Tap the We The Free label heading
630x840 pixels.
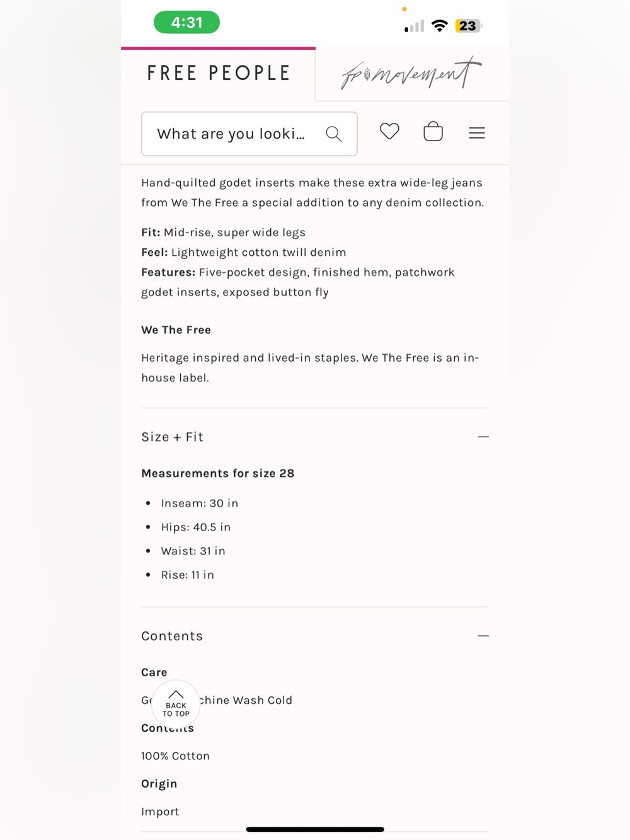point(176,330)
